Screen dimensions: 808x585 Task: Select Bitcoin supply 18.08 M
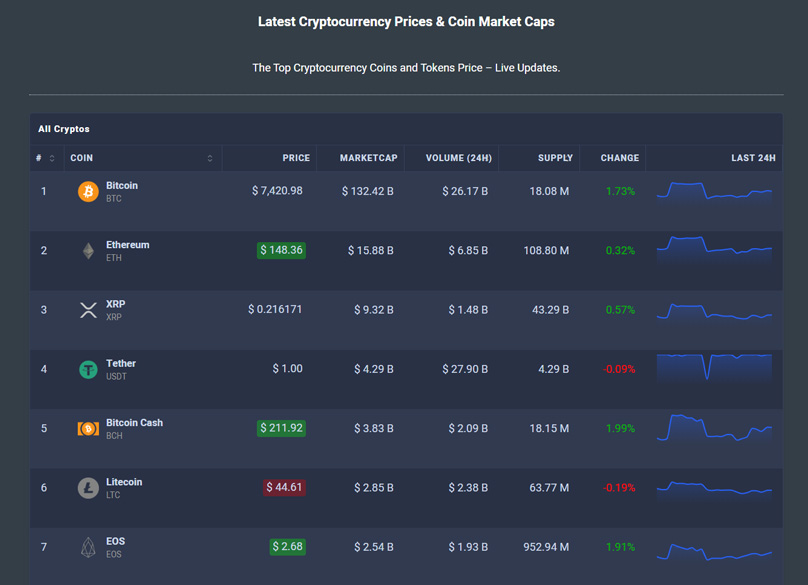tap(549, 192)
